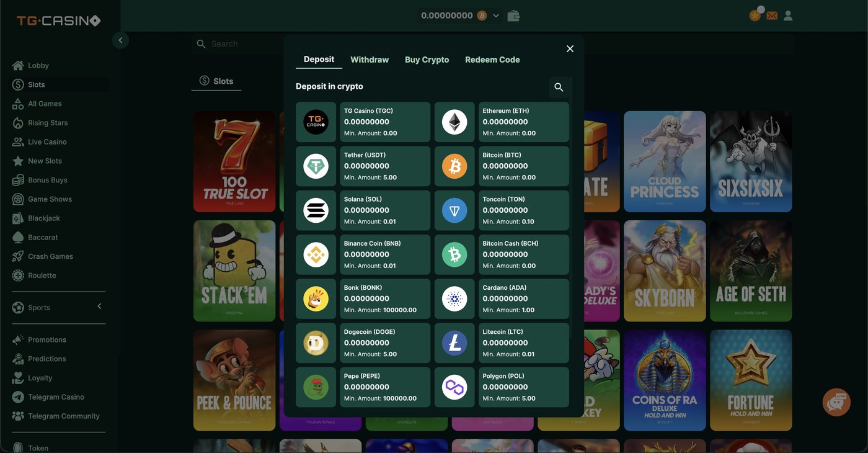Choose the Pepe (PEPE) deposit card
Viewport: 868px width, 453px height.
point(385,387)
